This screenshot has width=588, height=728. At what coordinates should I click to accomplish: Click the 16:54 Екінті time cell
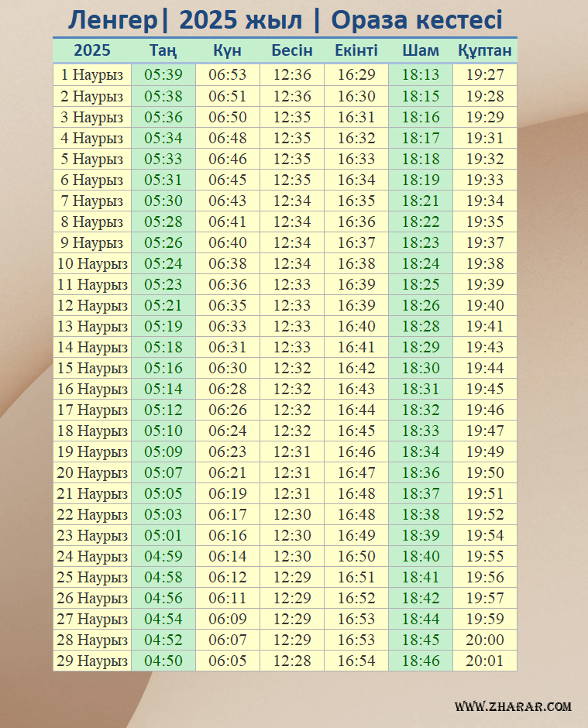(356, 661)
